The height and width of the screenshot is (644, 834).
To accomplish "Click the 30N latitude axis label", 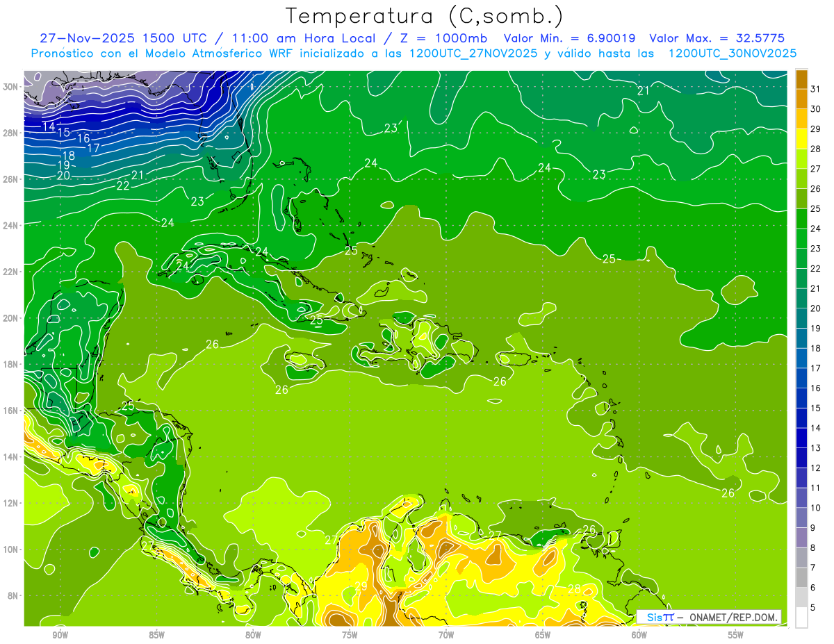I will pos(10,86).
